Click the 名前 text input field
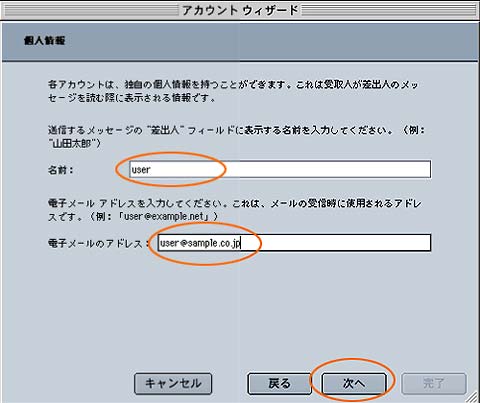The height and width of the screenshot is (403, 480). pyautogui.click(x=280, y=169)
